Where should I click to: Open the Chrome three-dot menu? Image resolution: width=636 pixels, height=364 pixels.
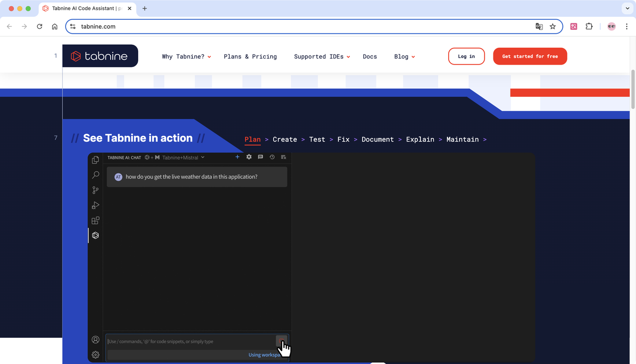click(627, 26)
